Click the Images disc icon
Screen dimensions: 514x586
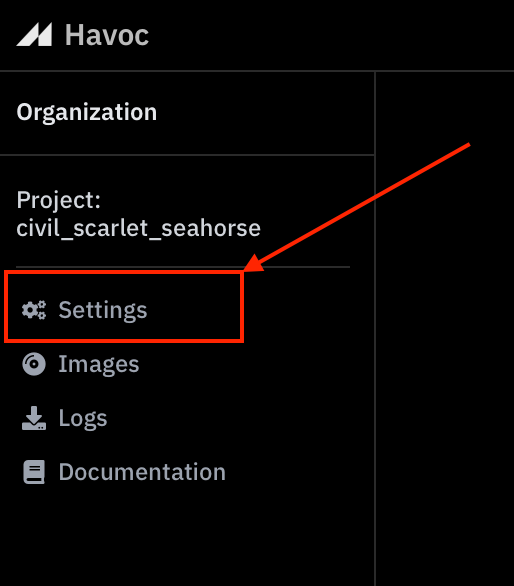tap(34, 364)
